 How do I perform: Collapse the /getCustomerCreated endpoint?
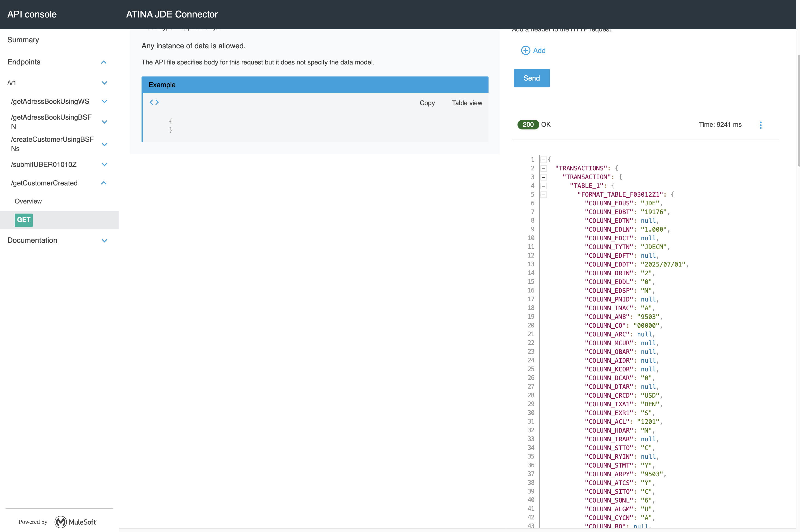click(x=104, y=183)
